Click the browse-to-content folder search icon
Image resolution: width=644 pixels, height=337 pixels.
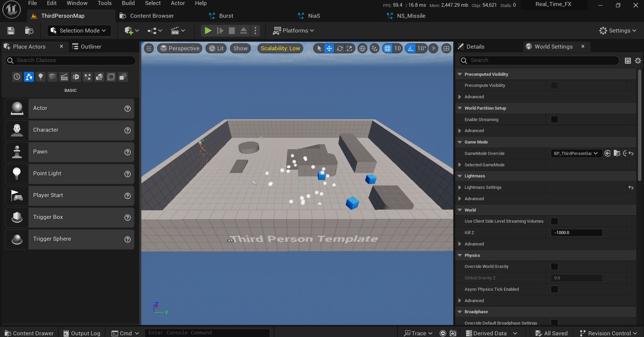tap(29, 31)
